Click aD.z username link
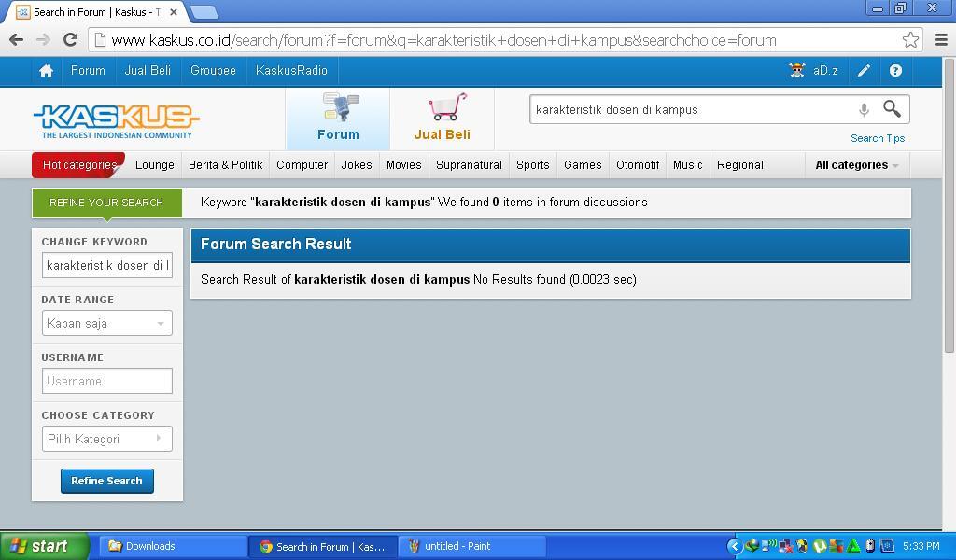Image resolution: width=956 pixels, height=560 pixels. click(825, 71)
